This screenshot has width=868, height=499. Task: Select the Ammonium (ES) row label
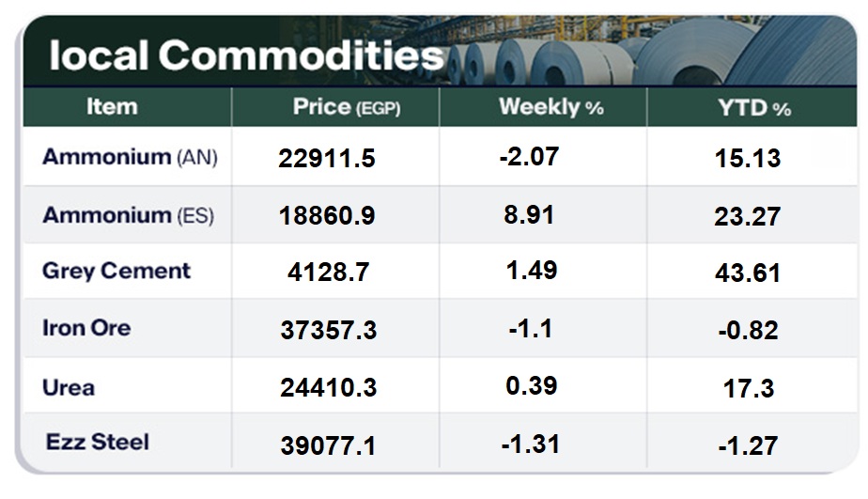(x=128, y=215)
